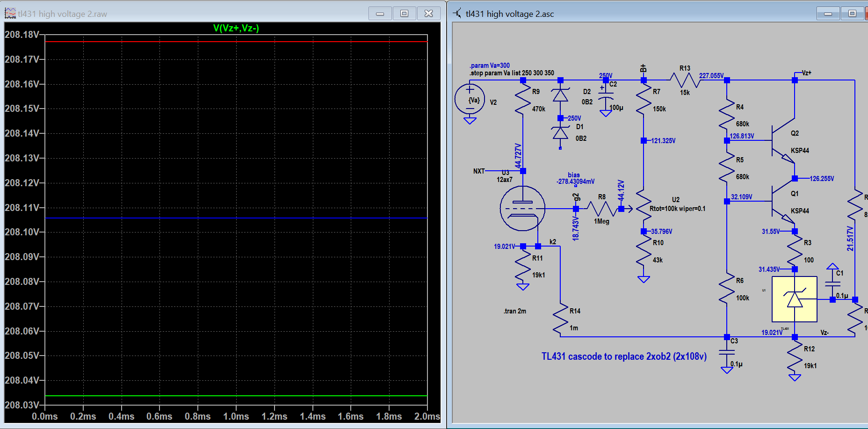Click the NXT label near the tube

coord(479,171)
